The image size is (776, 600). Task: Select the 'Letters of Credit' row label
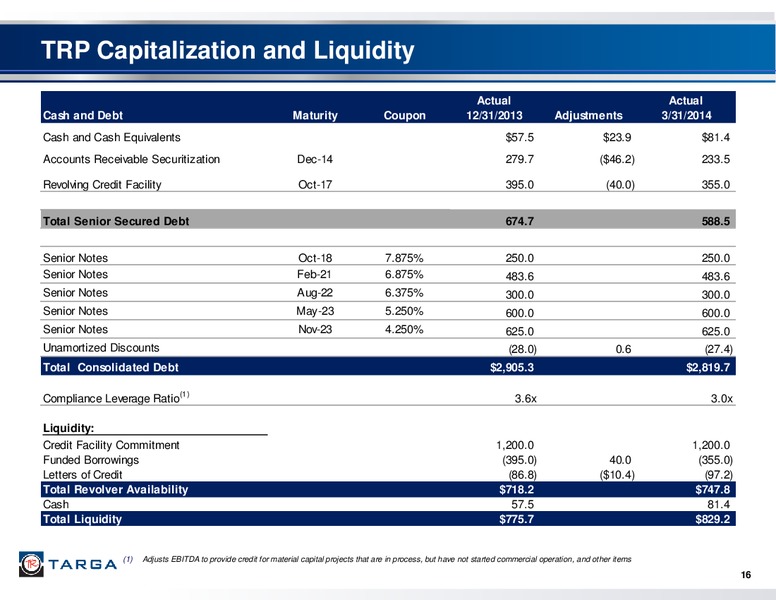(x=82, y=475)
